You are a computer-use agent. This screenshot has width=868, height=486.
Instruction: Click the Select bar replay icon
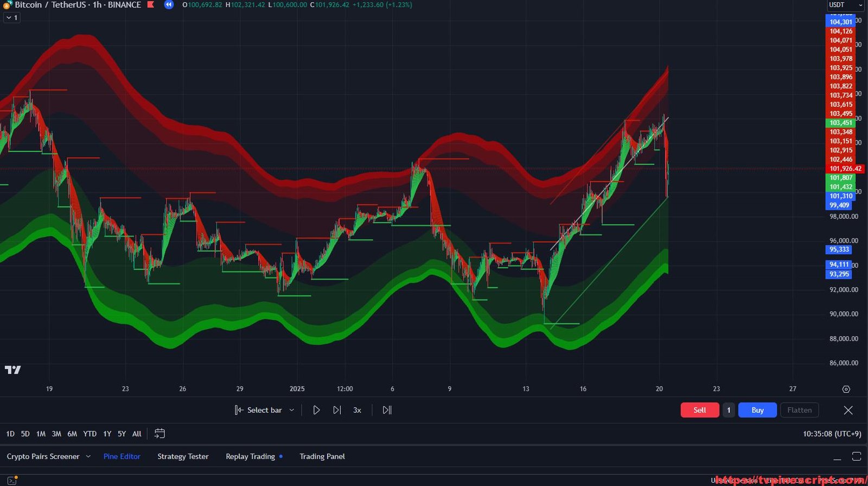(x=239, y=410)
